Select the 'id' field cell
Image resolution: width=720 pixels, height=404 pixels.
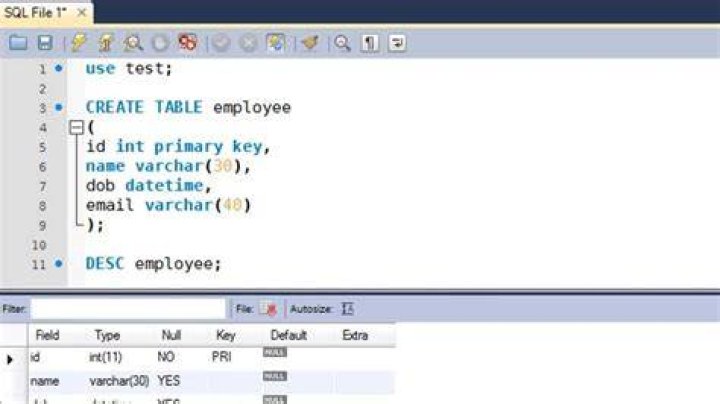(35, 357)
